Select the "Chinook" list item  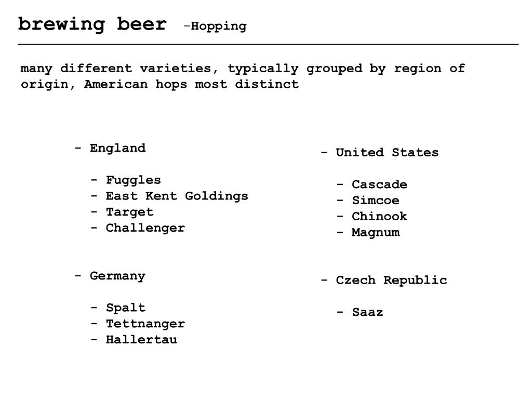click(x=379, y=216)
